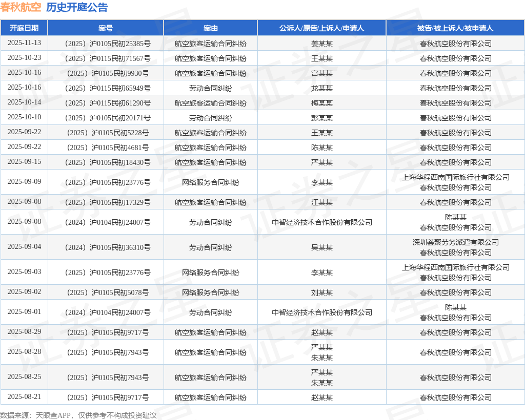Click plaintiff name 姜某某
This screenshot has height=420, width=525.
click(x=322, y=44)
